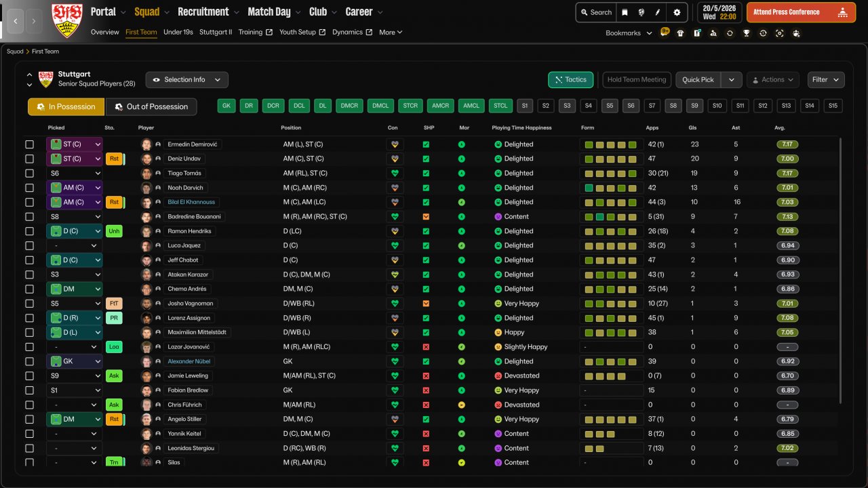The image size is (868, 488).
Task: Tick the checkbox for Ermedin Demirović
Action: (x=29, y=144)
